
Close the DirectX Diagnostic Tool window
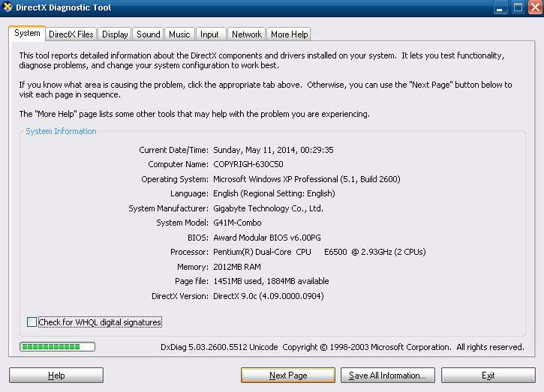click(535, 7)
